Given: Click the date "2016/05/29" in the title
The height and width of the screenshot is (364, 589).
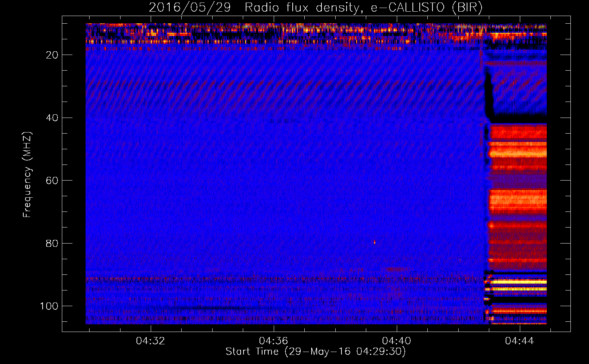Looking at the screenshot, I should point(190,7).
